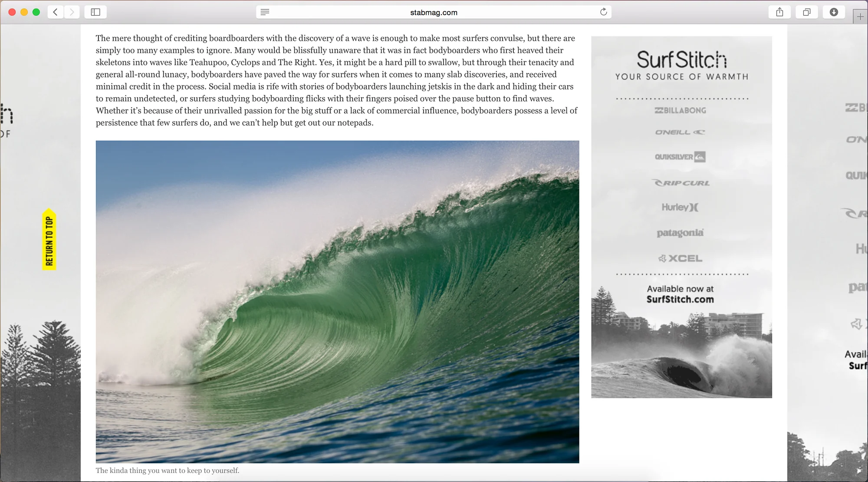Show all tabs overview button
This screenshot has height=482, width=868.
click(x=807, y=12)
